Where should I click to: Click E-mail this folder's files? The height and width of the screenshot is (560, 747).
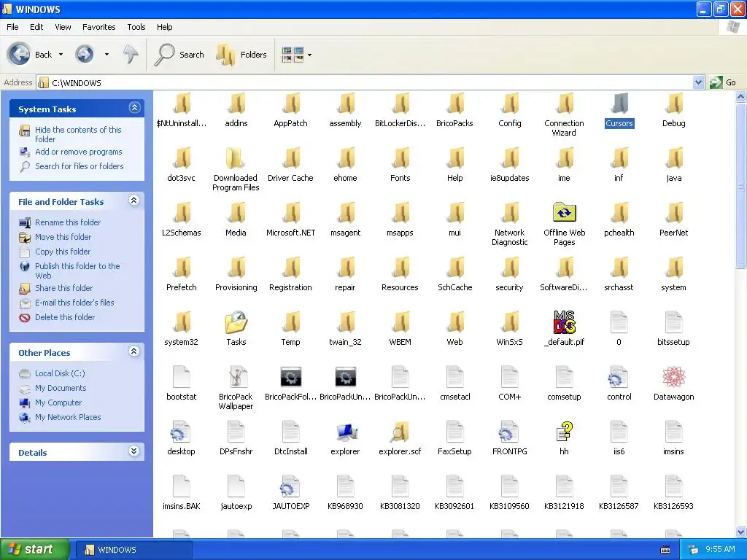pos(74,303)
